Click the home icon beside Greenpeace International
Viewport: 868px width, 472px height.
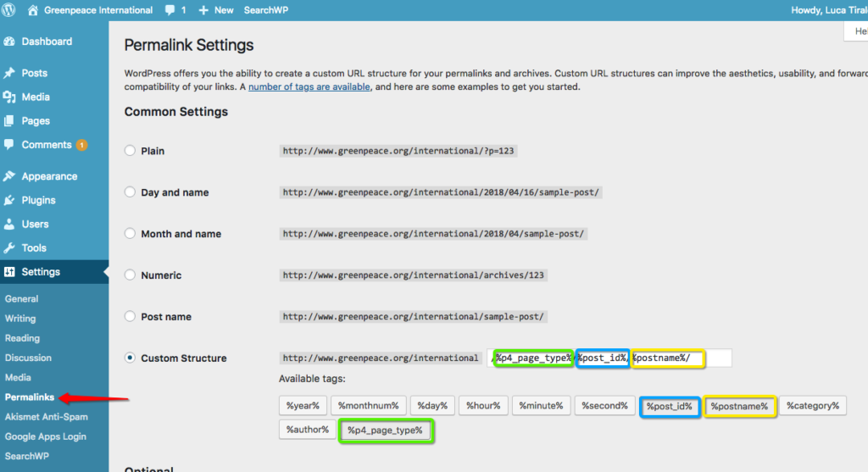point(33,10)
